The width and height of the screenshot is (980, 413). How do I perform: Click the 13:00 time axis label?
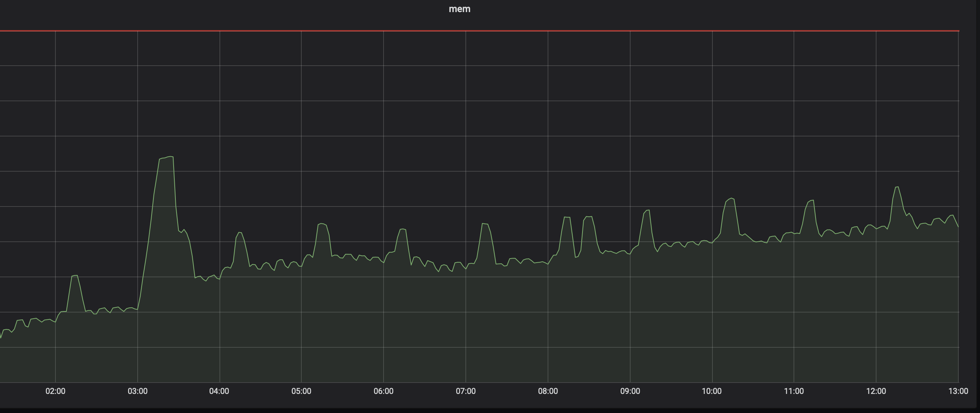click(x=958, y=391)
